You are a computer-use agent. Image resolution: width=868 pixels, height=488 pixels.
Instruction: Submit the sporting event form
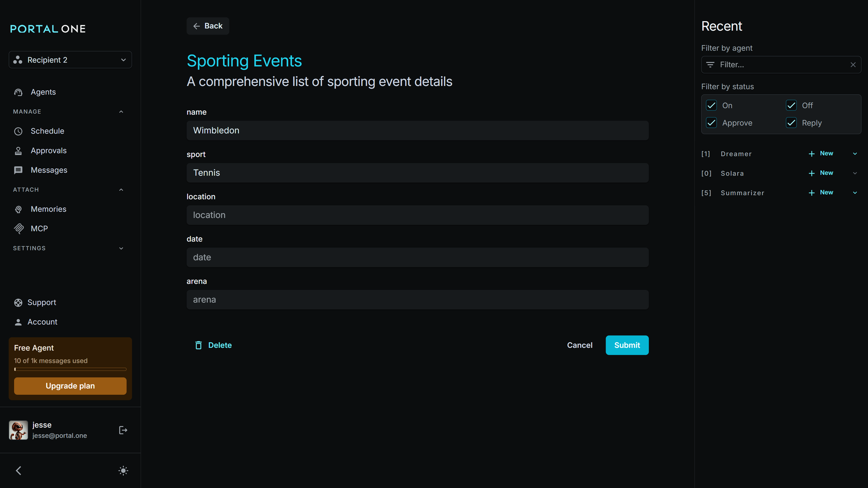click(x=627, y=345)
